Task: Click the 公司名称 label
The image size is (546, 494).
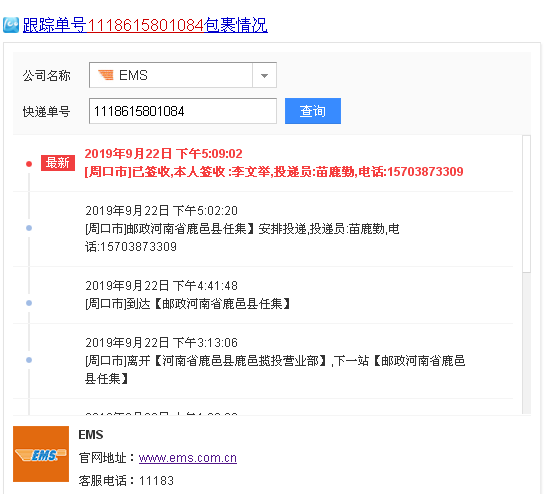Action: coord(46,76)
